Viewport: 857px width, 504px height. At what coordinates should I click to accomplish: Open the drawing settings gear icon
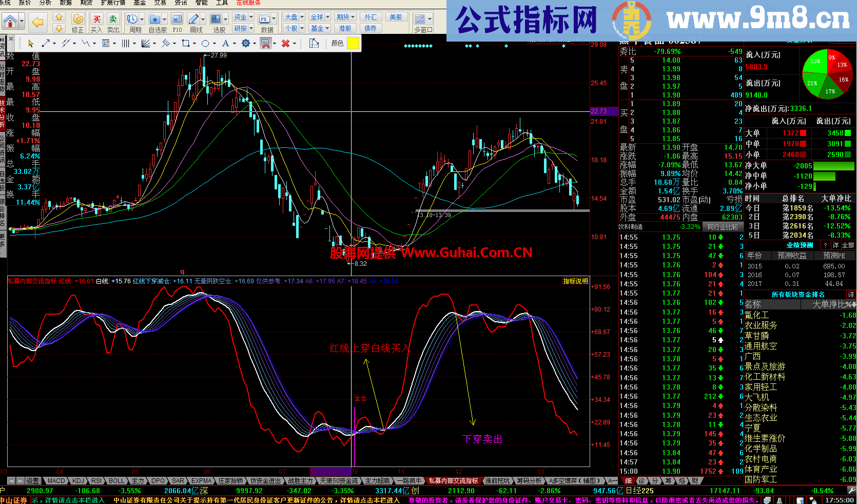tap(246, 44)
